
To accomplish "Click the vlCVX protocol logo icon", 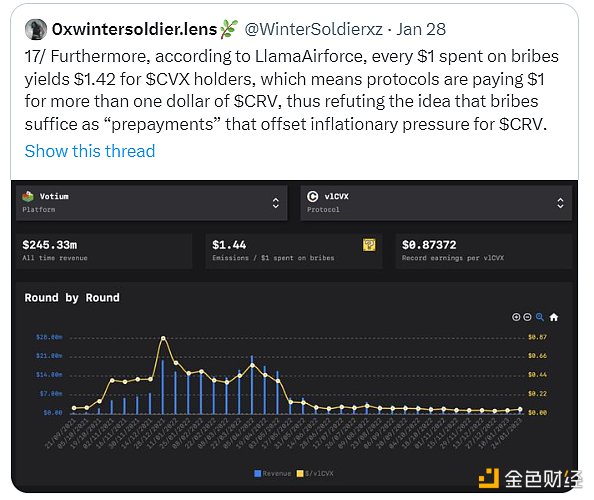I will coord(313,196).
